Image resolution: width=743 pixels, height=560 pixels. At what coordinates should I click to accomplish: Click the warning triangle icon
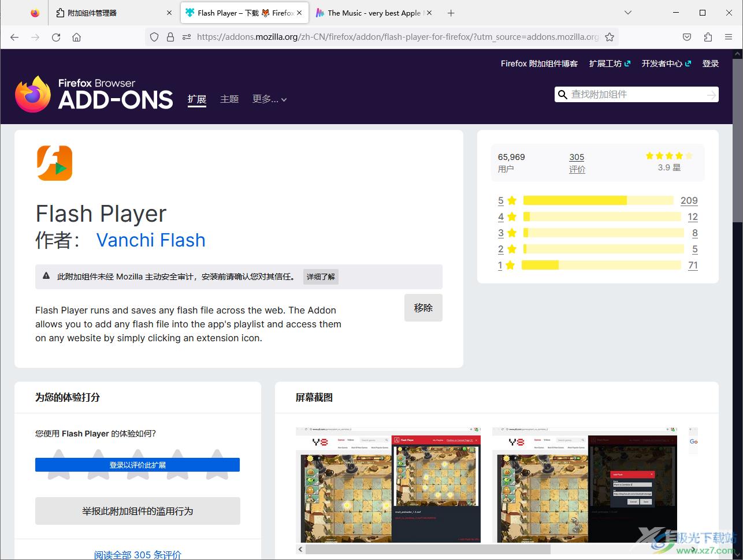(x=46, y=276)
